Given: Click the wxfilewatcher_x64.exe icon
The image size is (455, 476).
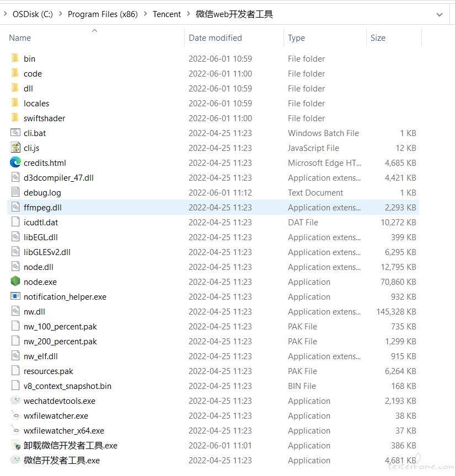Looking at the screenshot, I should click(15, 430).
